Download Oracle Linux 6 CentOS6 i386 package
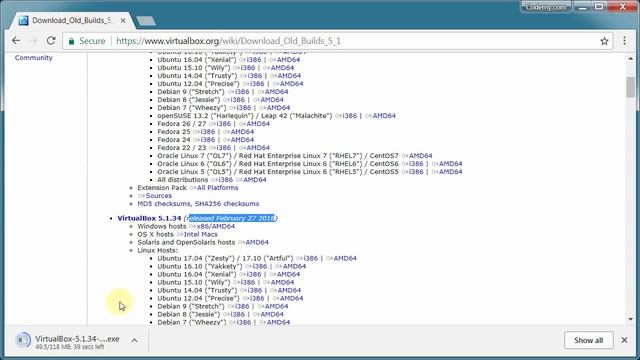The image size is (640, 360). (416, 164)
